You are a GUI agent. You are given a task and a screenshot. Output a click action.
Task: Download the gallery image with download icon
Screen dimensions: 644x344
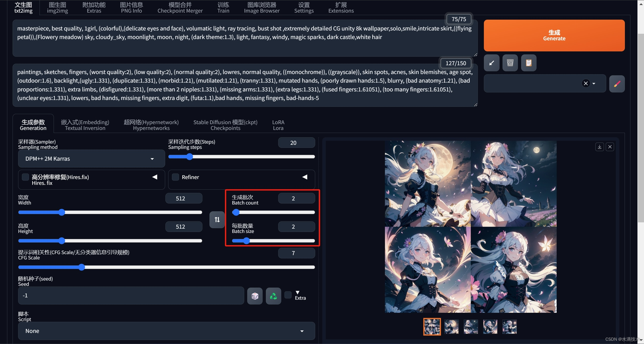[599, 147]
